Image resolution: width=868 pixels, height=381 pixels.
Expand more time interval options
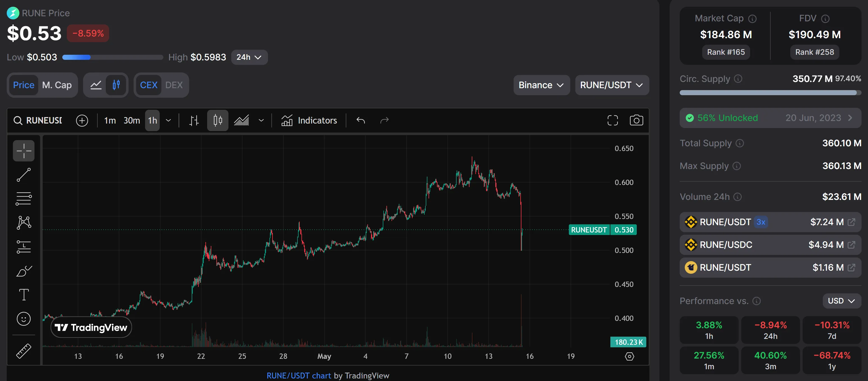pyautogui.click(x=168, y=120)
